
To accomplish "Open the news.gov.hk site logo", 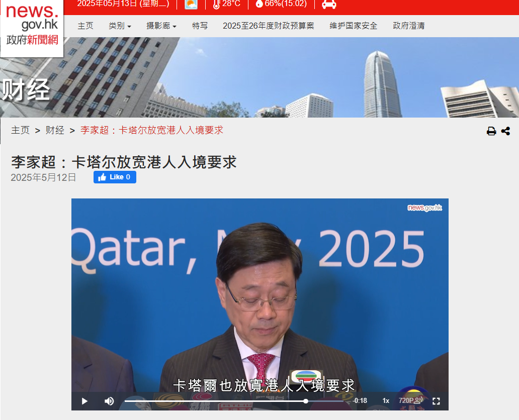I will (32, 26).
